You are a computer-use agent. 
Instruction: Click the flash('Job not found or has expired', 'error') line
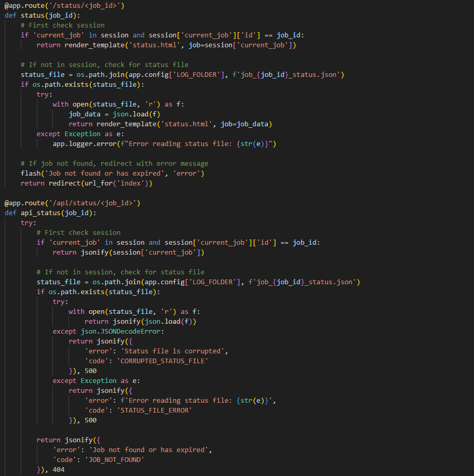(x=112, y=174)
